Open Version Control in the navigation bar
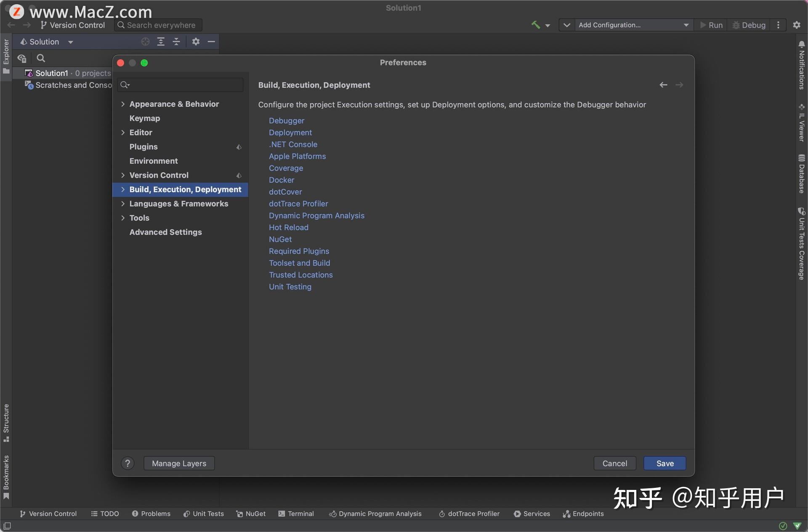The image size is (808, 532). click(x=73, y=25)
